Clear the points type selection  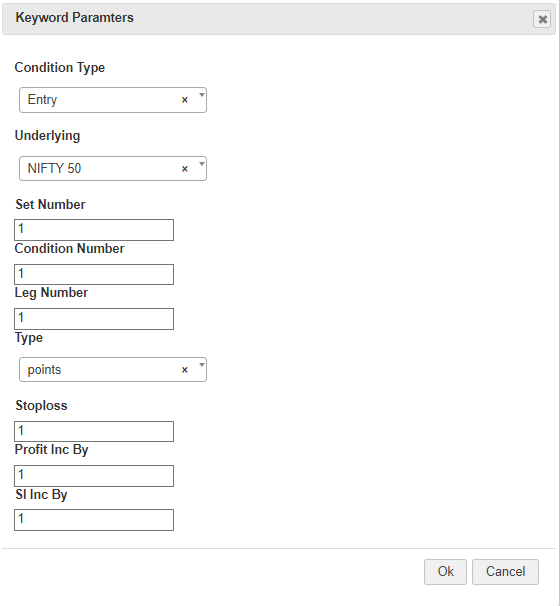click(x=185, y=370)
